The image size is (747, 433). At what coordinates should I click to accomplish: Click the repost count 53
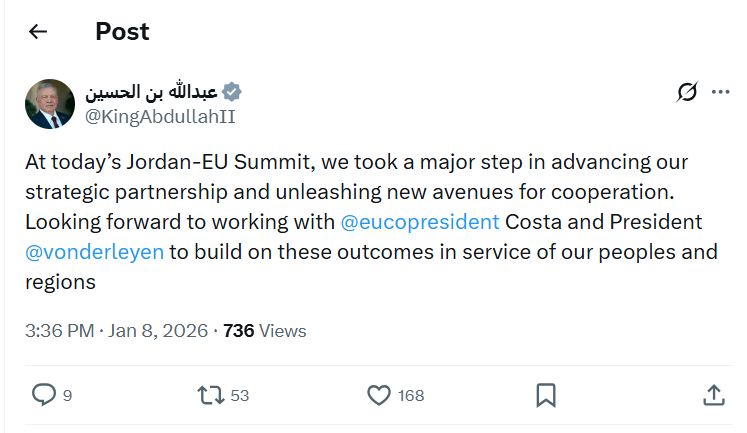(x=239, y=396)
